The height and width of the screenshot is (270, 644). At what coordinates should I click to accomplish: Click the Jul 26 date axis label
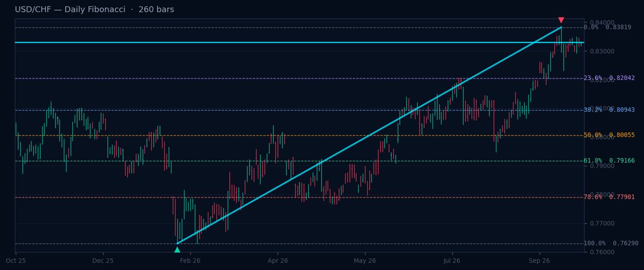[x=452, y=260]
